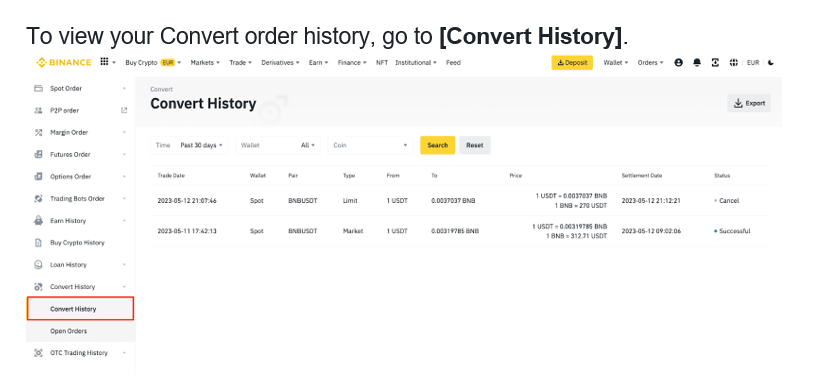Open the apps grid icon beside the Binance logo
The width and height of the screenshot is (816, 389).
pyautogui.click(x=104, y=61)
